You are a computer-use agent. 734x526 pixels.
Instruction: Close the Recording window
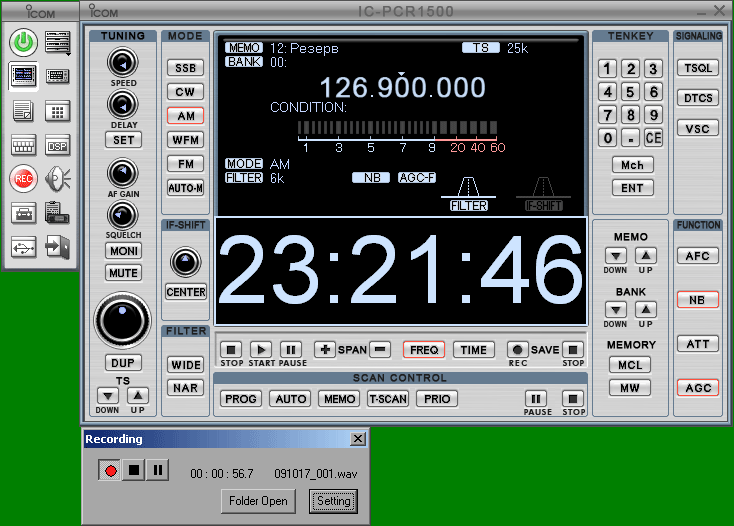pyautogui.click(x=358, y=438)
